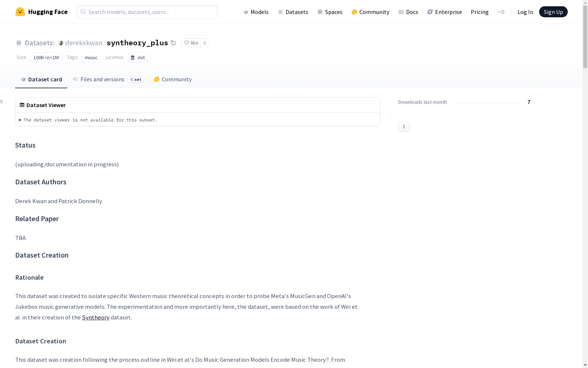Click the Related Paper heading
Image resolution: width=588 pixels, height=368 pixels.
37,219
